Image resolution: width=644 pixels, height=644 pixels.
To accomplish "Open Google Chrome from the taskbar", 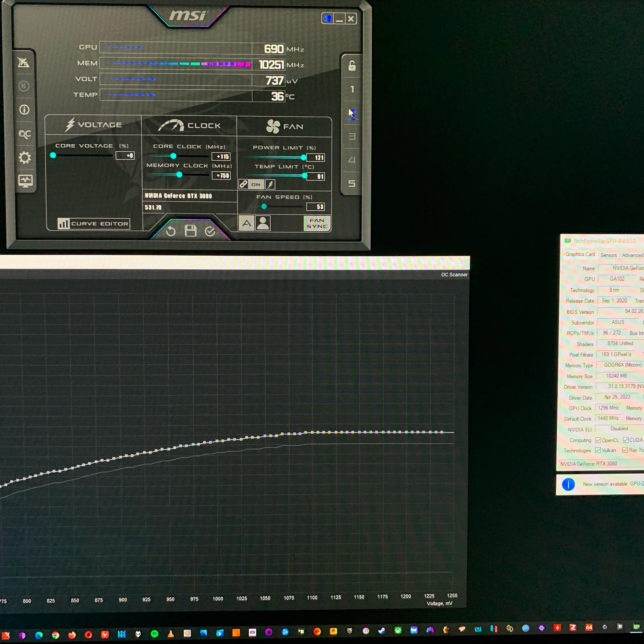I will click(x=56, y=635).
